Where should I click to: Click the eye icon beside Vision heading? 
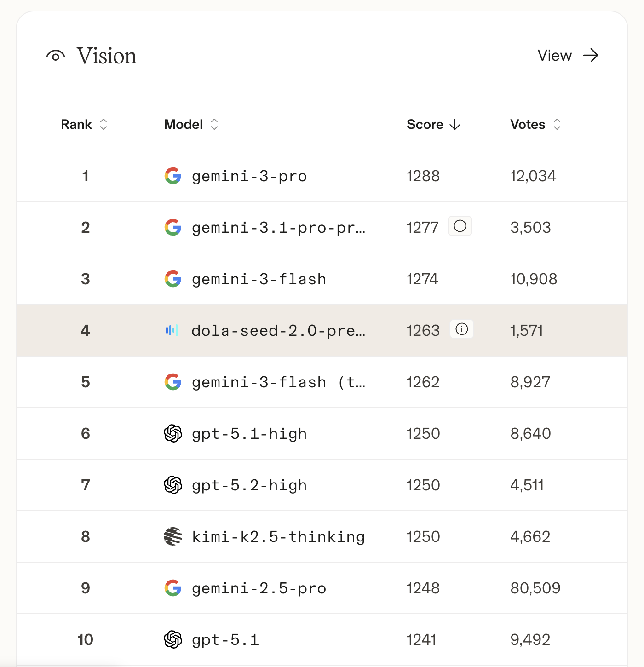pyautogui.click(x=56, y=56)
